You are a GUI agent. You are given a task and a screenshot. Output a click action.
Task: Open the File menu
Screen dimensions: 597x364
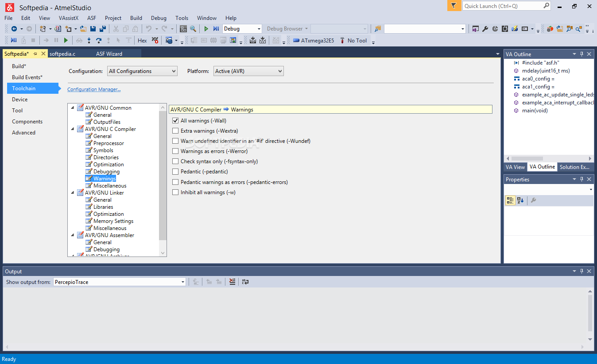click(x=8, y=18)
